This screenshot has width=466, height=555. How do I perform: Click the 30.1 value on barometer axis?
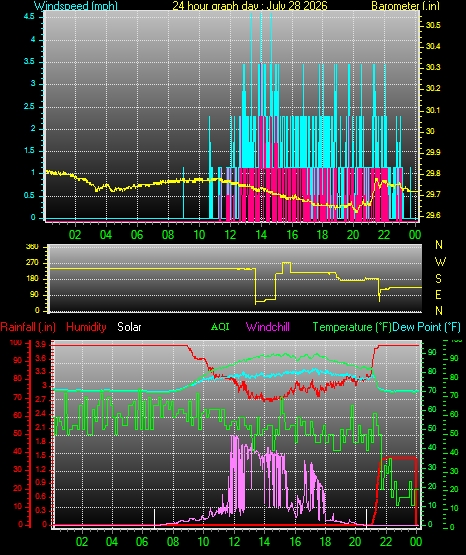[x=433, y=110]
